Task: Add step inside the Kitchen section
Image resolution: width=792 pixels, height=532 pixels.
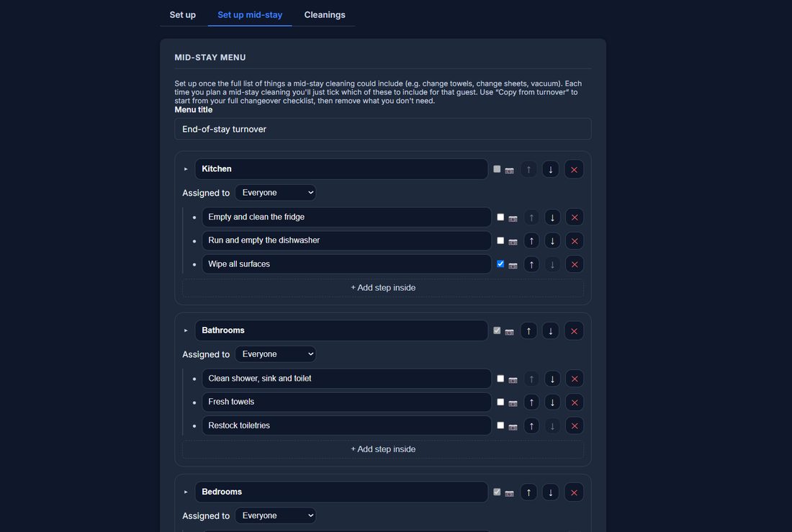Action: pos(383,287)
